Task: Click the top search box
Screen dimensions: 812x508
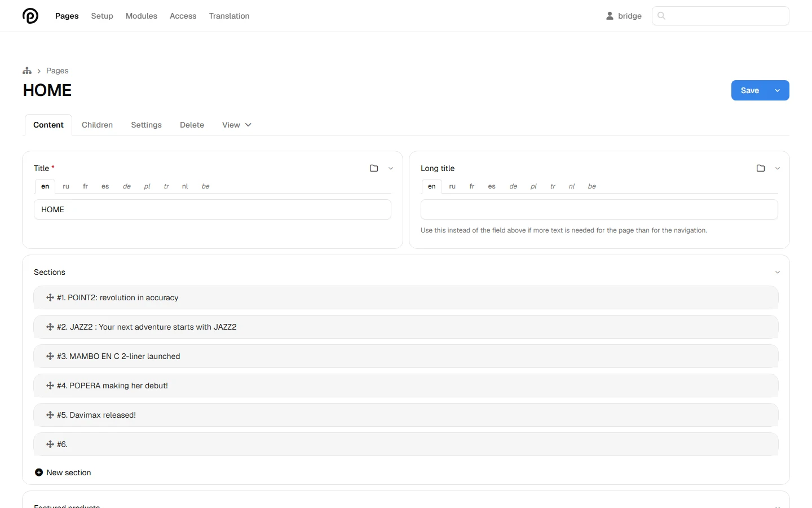Action: pyautogui.click(x=721, y=16)
